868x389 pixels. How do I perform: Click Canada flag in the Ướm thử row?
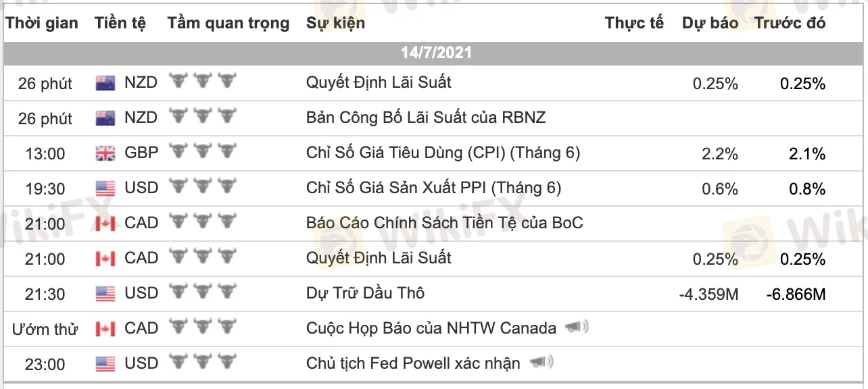[105, 329]
